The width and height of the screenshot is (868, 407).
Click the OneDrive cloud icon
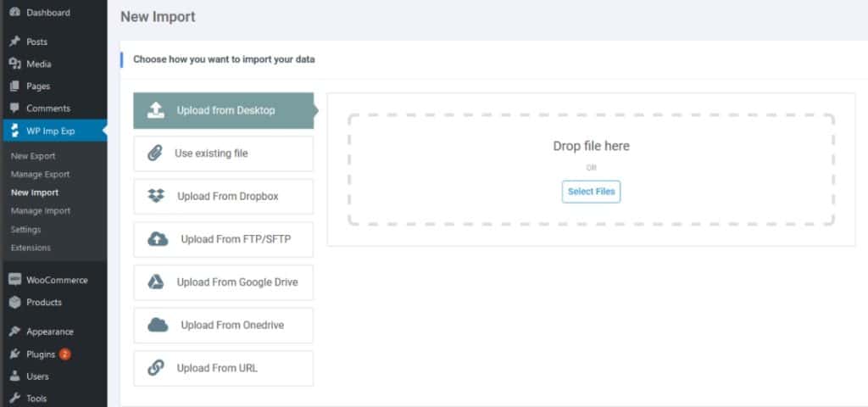click(x=158, y=325)
